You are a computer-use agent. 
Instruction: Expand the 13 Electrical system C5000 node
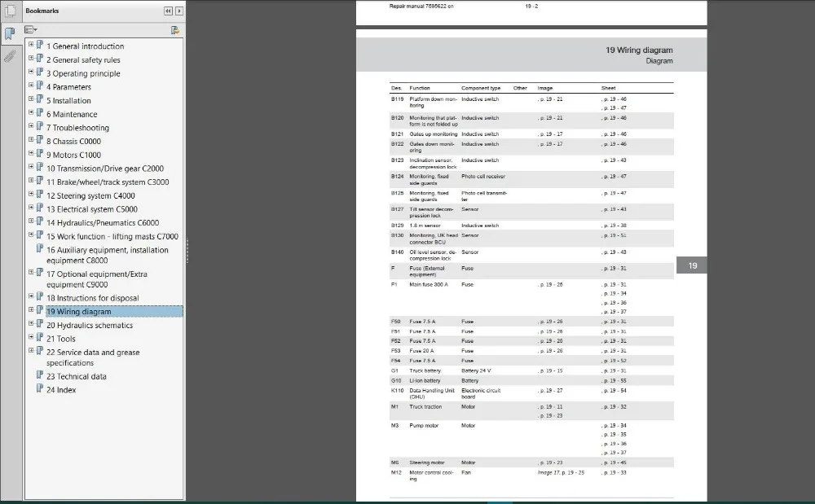(31, 208)
